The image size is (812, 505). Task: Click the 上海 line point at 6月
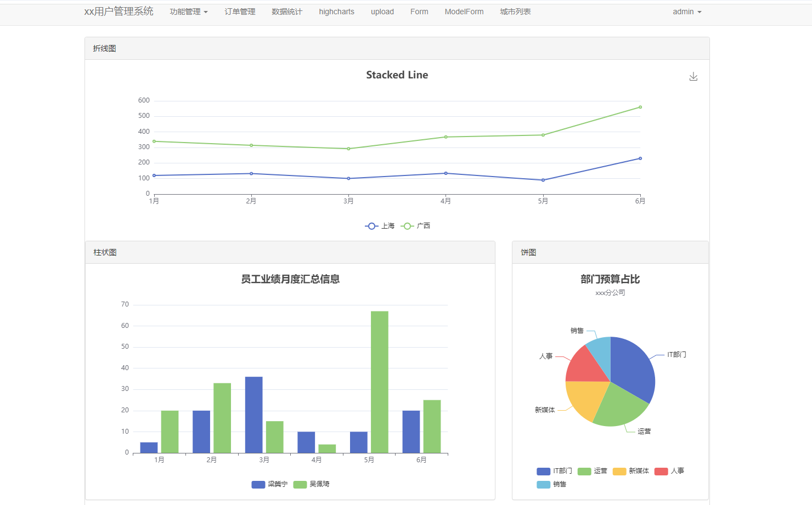click(640, 158)
